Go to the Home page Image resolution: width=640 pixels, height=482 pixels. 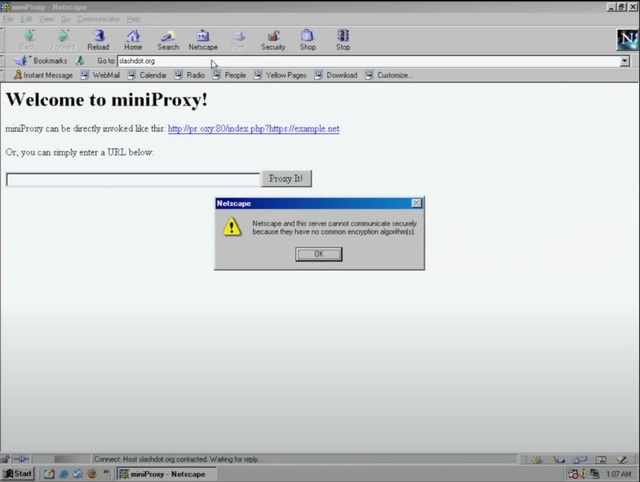click(133, 40)
